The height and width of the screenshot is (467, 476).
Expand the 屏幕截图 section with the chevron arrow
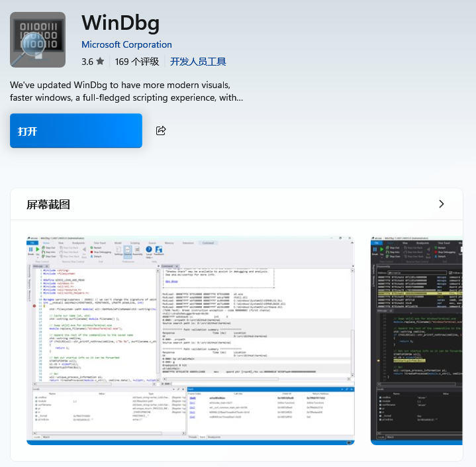(x=442, y=204)
